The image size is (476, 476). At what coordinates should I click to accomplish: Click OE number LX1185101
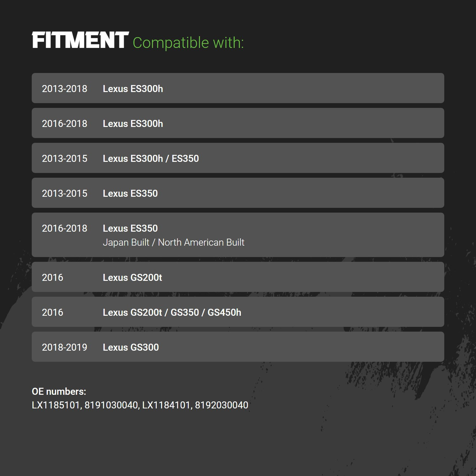point(56,405)
